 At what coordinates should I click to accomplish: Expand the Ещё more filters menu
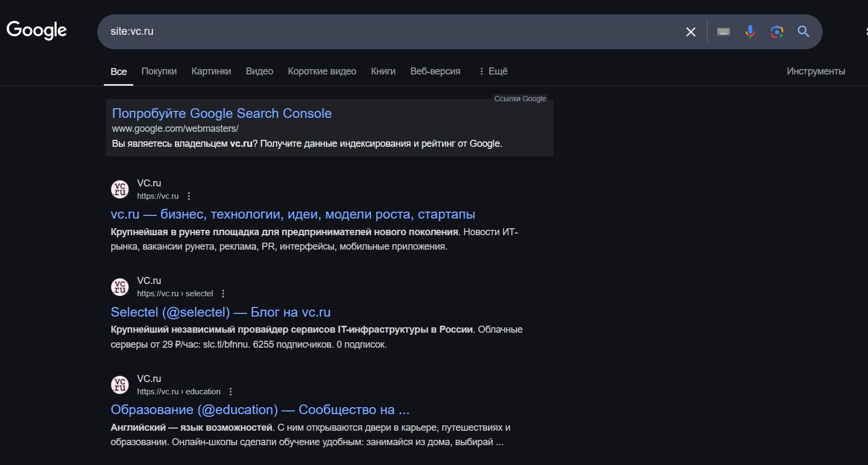click(x=493, y=71)
